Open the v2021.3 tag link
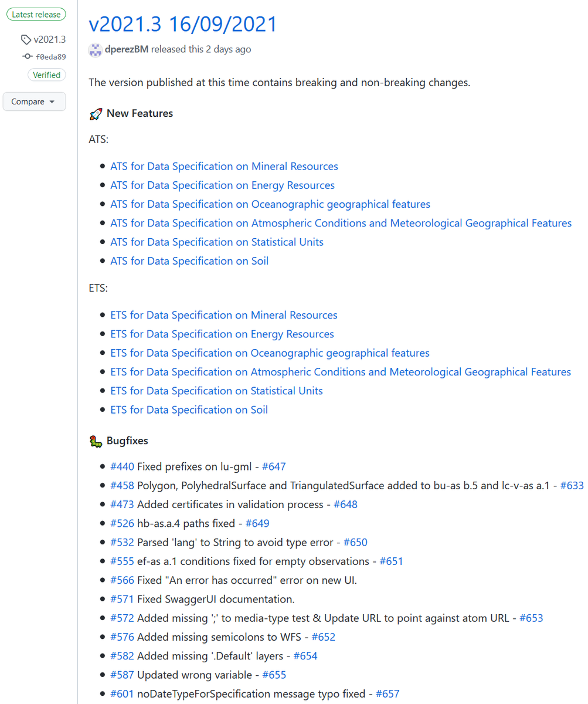The height and width of the screenshot is (704, 588). click(49, 40)
